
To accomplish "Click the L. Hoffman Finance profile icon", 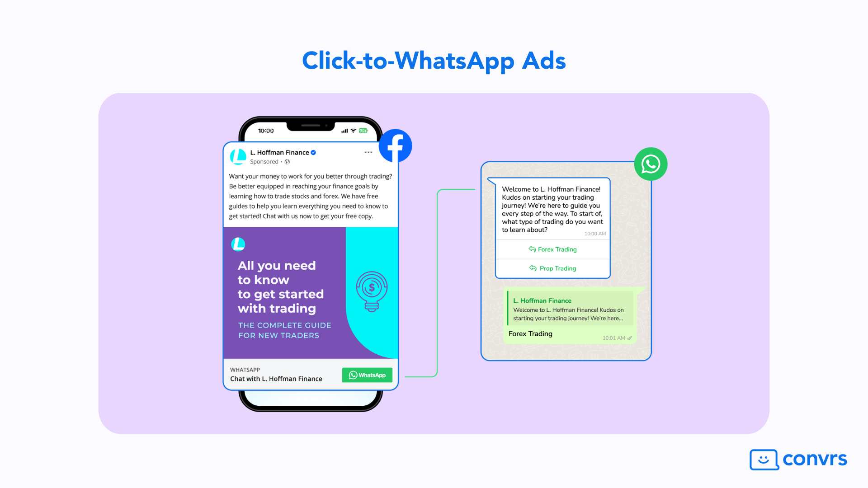I will (238, 156).
